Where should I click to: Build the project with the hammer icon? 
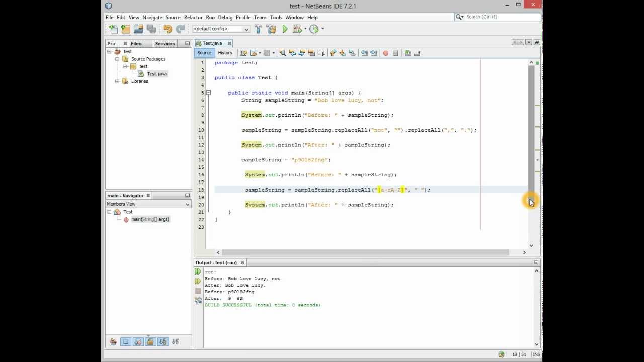258,29
